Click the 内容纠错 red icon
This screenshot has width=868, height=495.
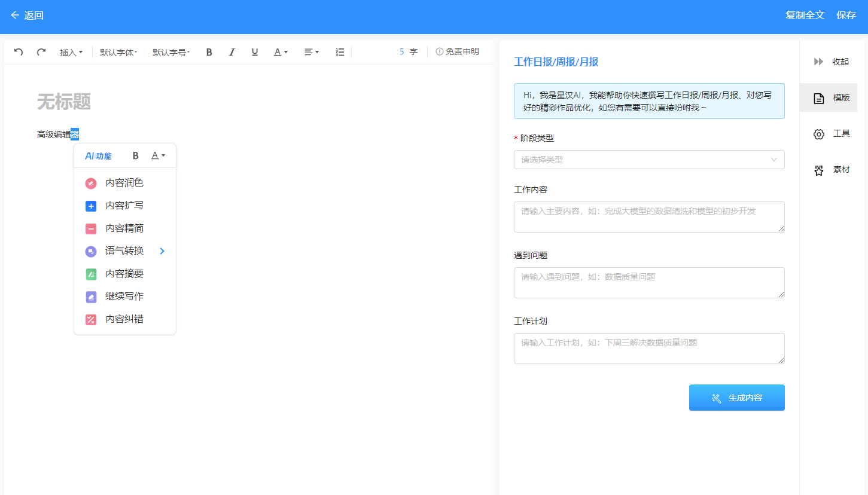(91, 319)
